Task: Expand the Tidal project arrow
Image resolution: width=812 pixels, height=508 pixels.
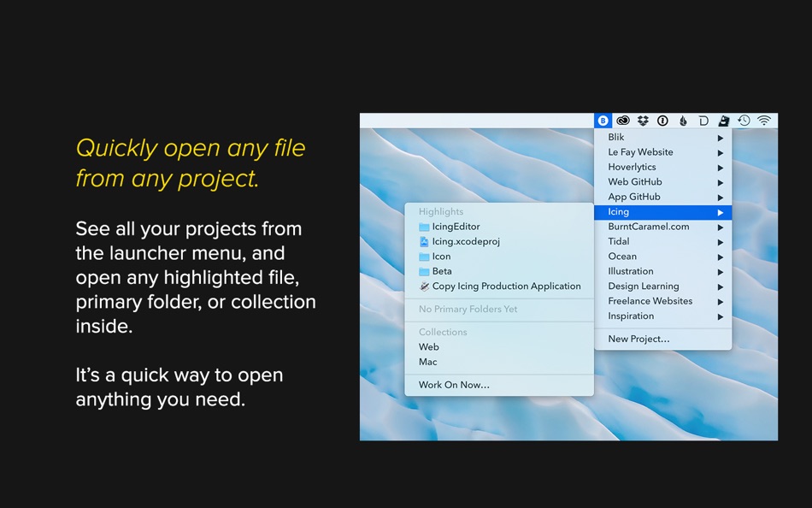Action: (721, 242)
